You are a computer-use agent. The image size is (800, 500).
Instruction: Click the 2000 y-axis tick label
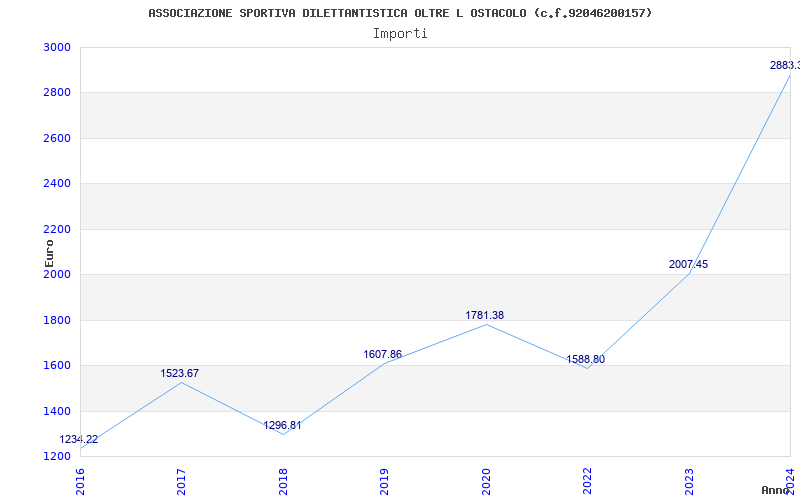[x=57, y=274]
